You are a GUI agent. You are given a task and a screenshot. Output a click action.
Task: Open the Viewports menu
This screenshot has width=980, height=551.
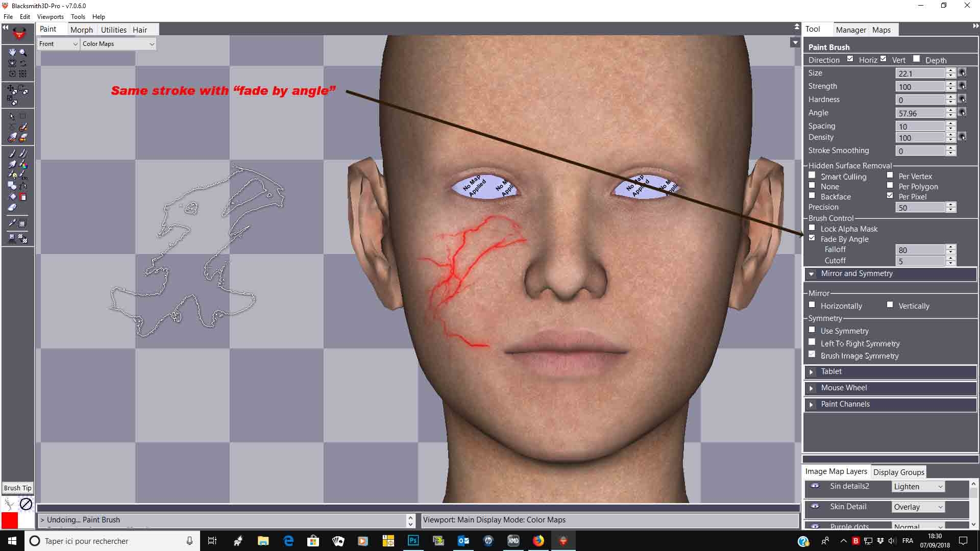(x=50, y=17)
